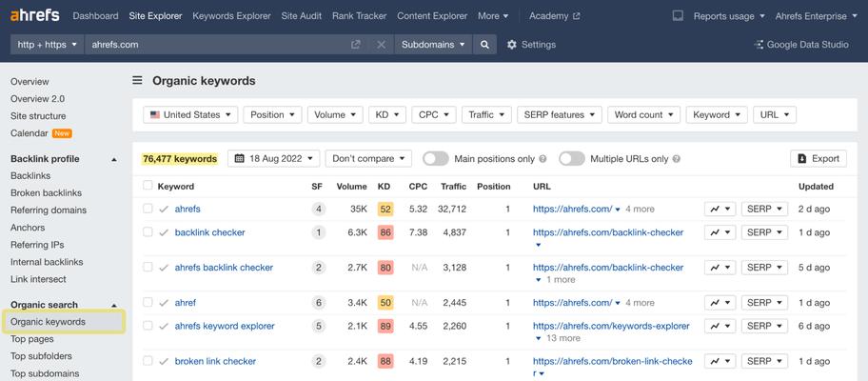868x381 pixels.
Task: Open chart for backlink checker row
Action: pyautogui.click(x=720, y=232)
